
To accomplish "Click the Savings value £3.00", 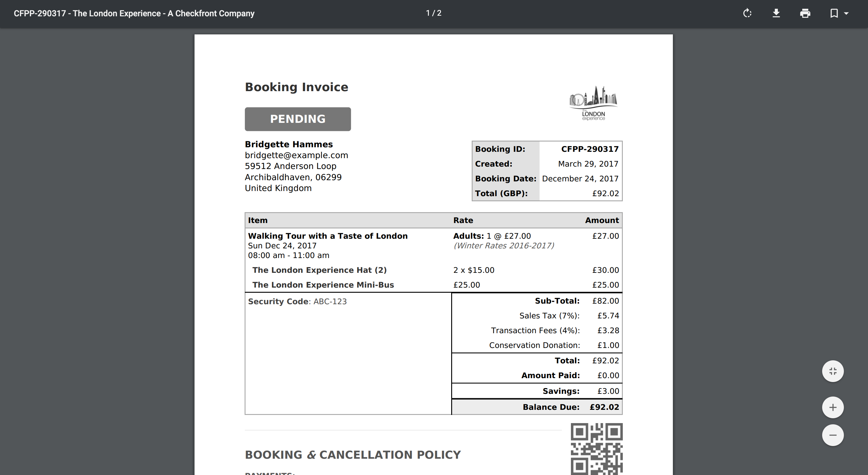I will 608,391.
